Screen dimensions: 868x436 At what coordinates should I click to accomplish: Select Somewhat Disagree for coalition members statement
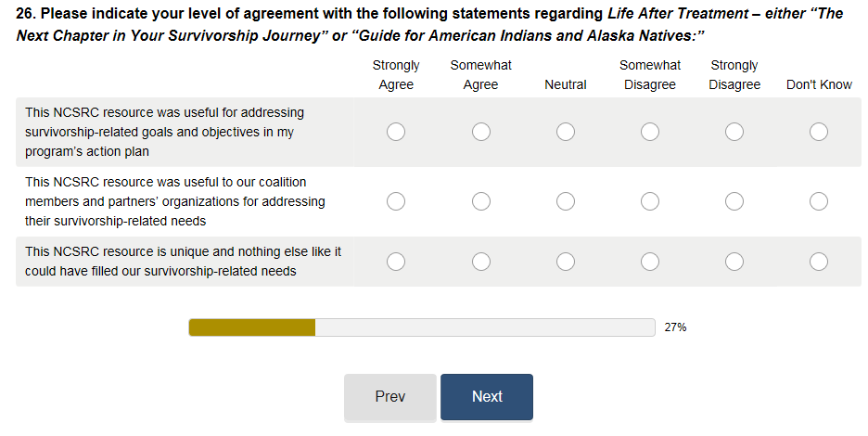tap(650, 201)
